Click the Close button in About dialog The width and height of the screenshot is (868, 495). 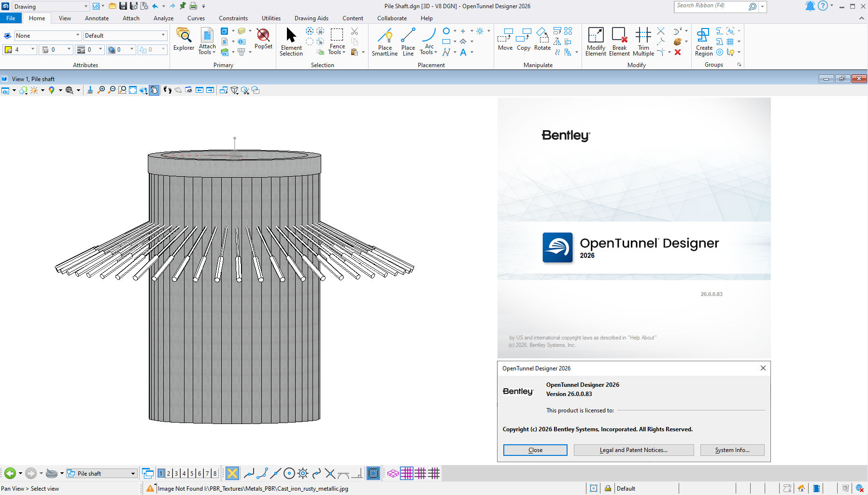[535, 450]
